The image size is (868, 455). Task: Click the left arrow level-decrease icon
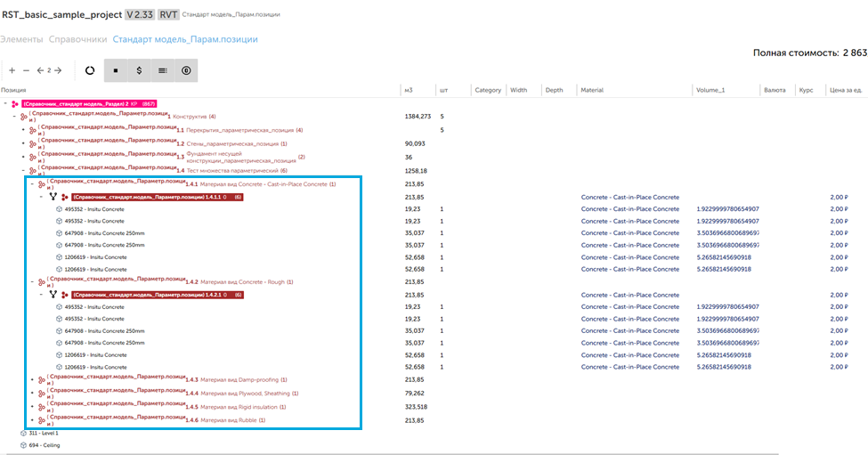[x=40, y=70]
